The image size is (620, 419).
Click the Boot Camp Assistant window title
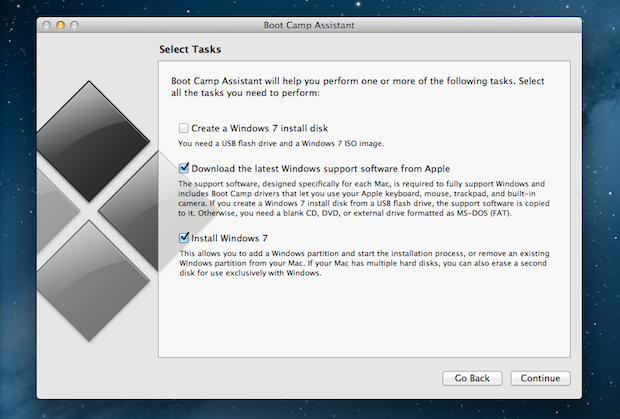[309, 25]
